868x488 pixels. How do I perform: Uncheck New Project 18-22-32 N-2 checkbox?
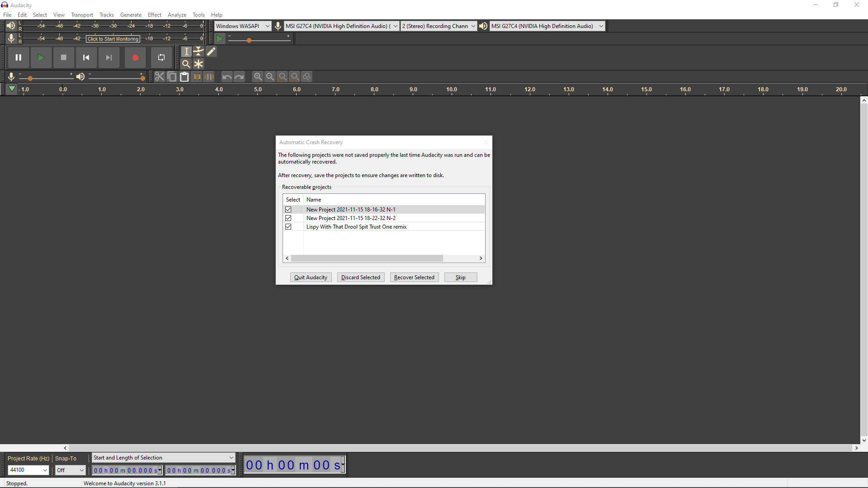click(288, 218)
